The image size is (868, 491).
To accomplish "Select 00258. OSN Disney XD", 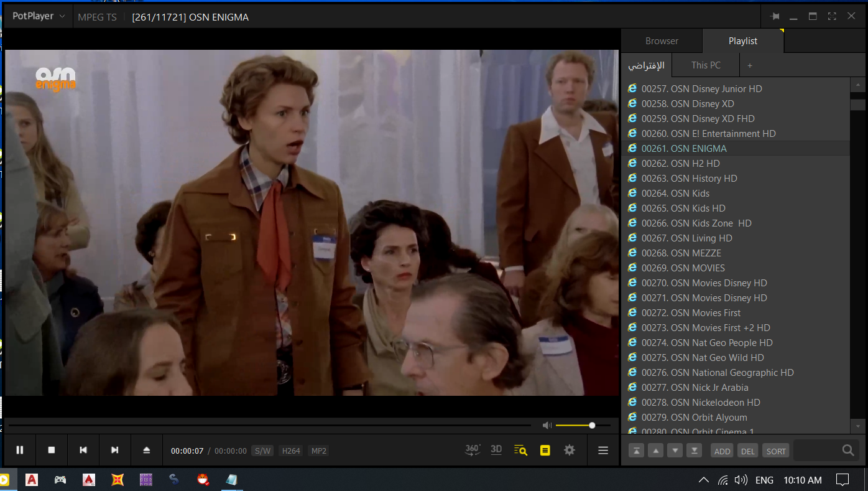I will pos(736,103).
